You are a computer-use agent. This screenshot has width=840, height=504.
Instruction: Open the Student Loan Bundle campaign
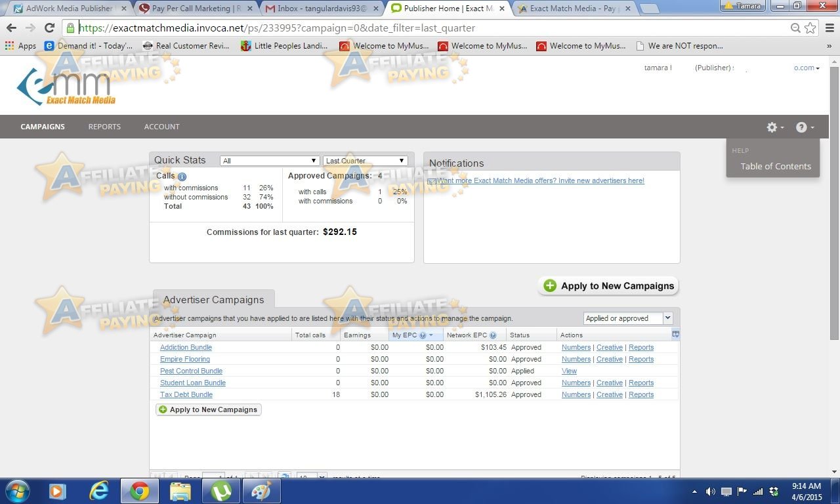point(193,383)
